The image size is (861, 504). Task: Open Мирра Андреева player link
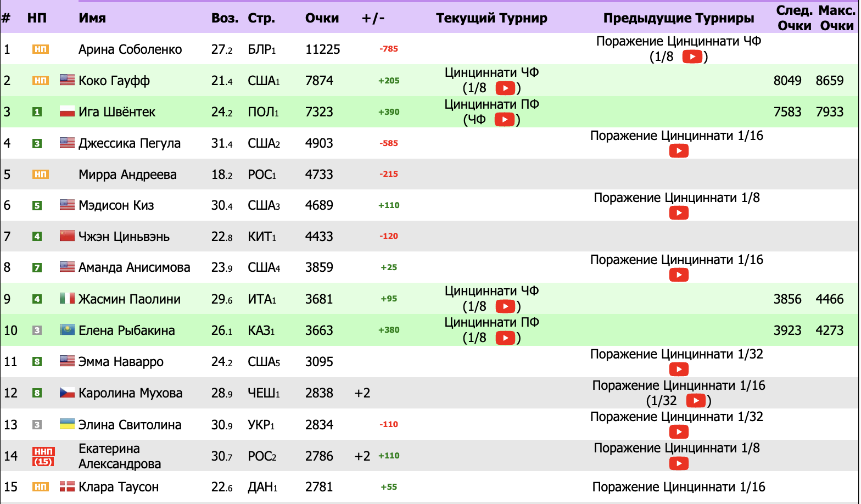pyautogui.click(x=127, y=175)
